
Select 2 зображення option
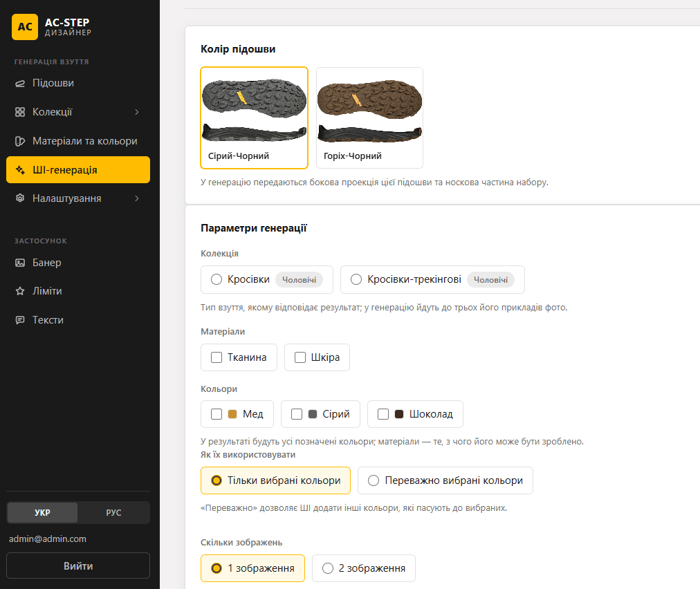[364, 568]
